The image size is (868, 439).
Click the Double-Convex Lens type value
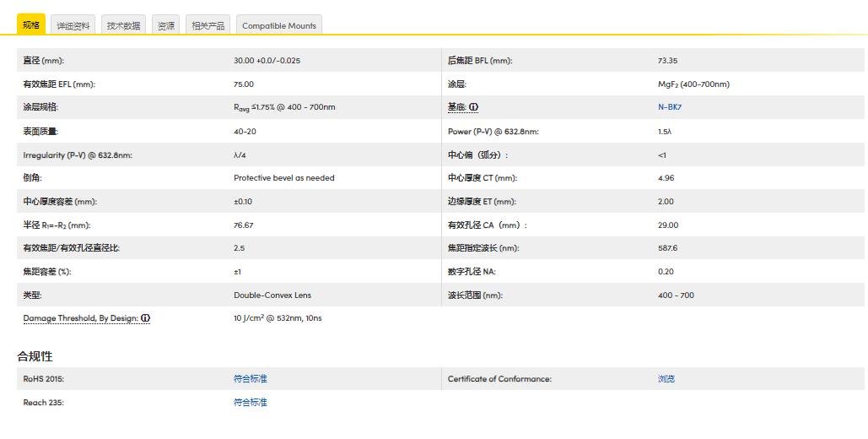(272, 295)
